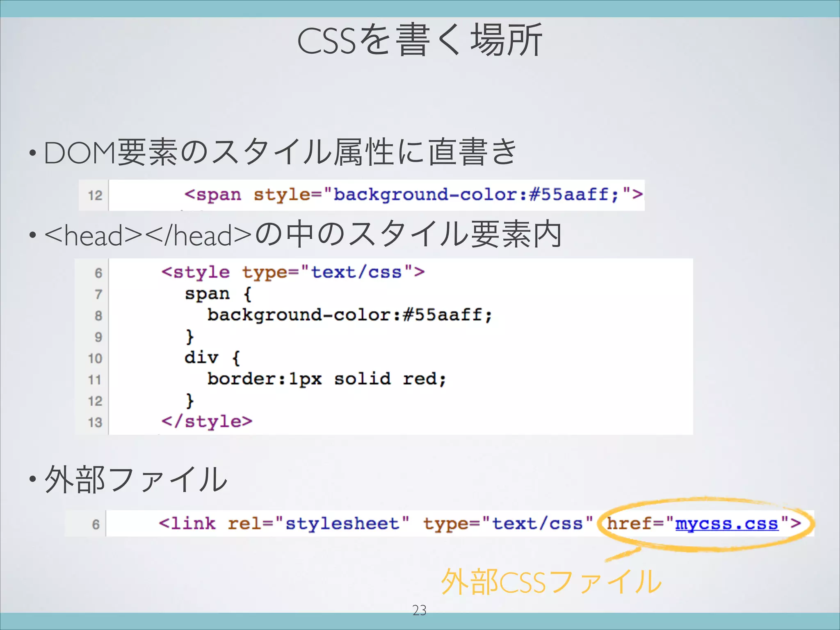840x630 pixels.
Task: Click 'background-color:#55aaff;' on line 8
Action: [x=349, y=315]
